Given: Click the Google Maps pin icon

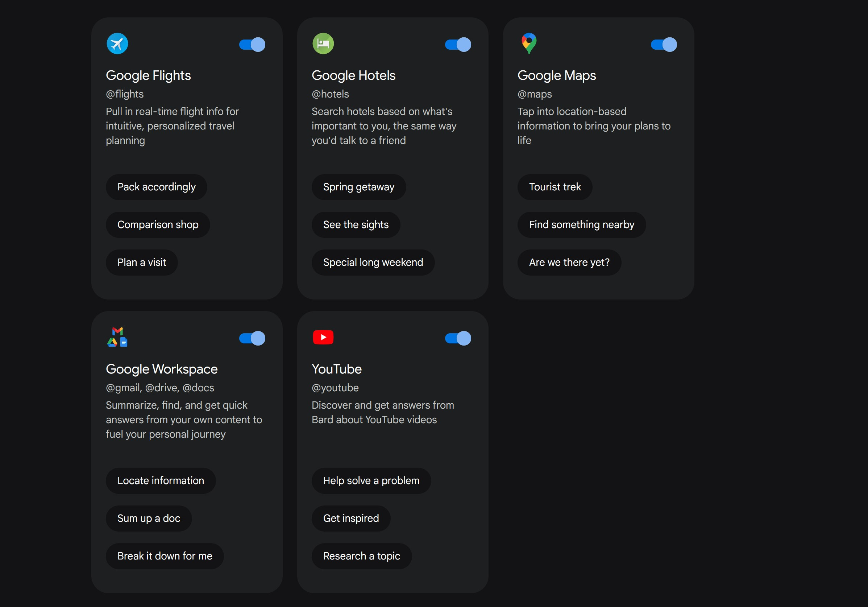Looking at the screenshot, I should coord(529,44).
